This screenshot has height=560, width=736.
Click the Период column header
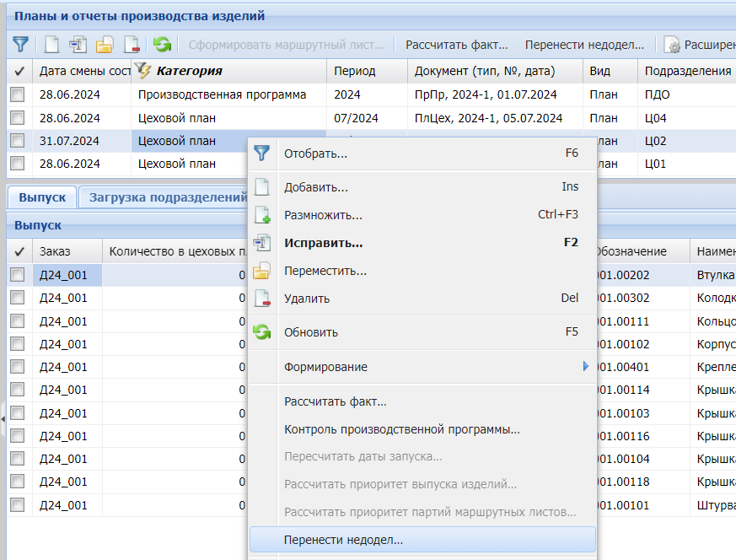tap(355, 71)
